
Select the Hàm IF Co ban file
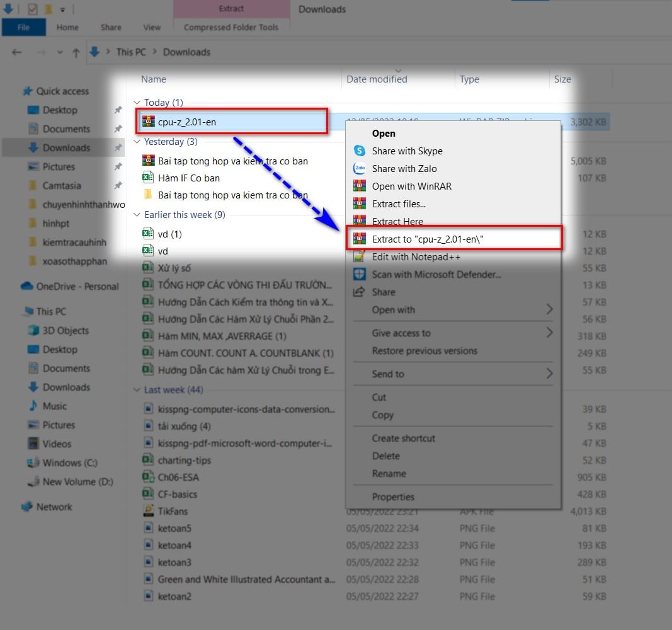[188, 178]
